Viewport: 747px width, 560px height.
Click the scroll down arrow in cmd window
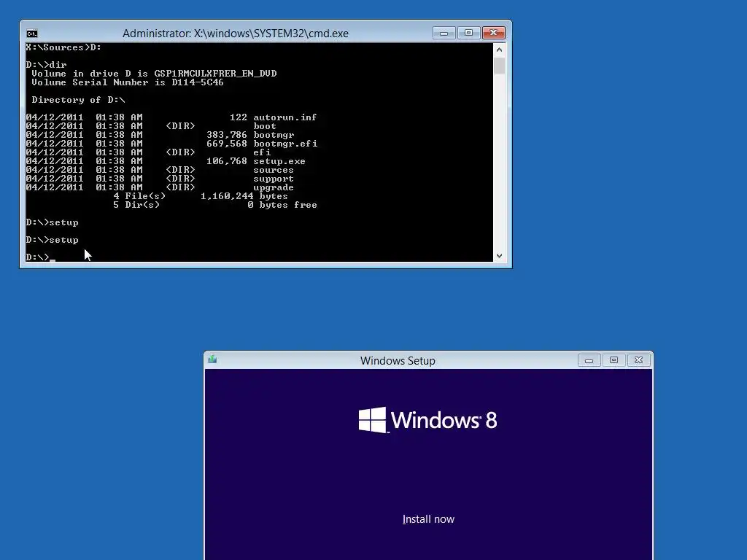click(x=499, y=256)
